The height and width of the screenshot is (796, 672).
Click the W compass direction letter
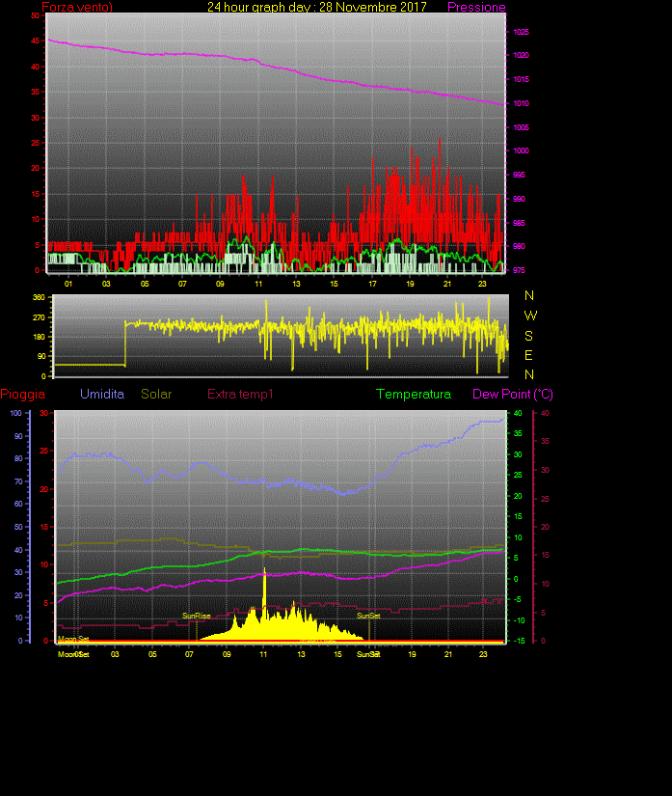pos(530,316)
